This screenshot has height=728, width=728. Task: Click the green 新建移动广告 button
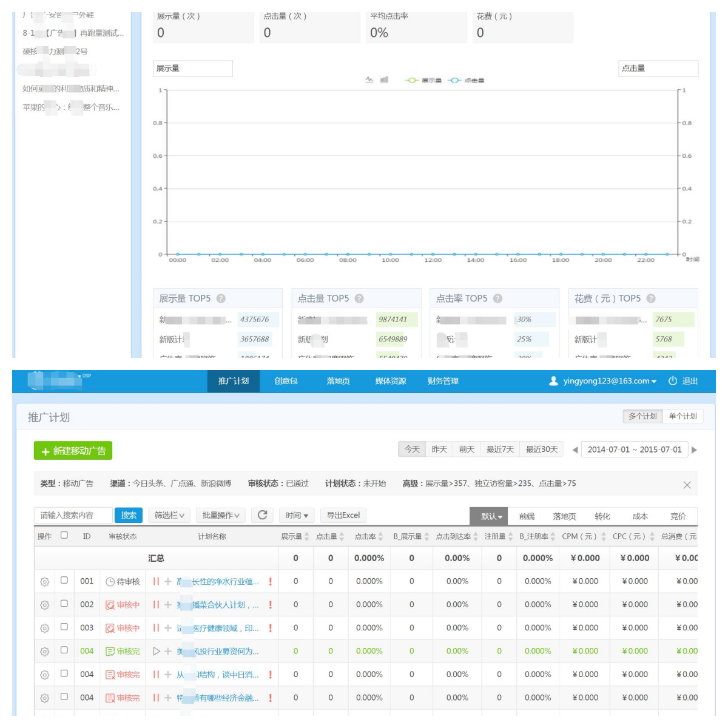point(73,451)
